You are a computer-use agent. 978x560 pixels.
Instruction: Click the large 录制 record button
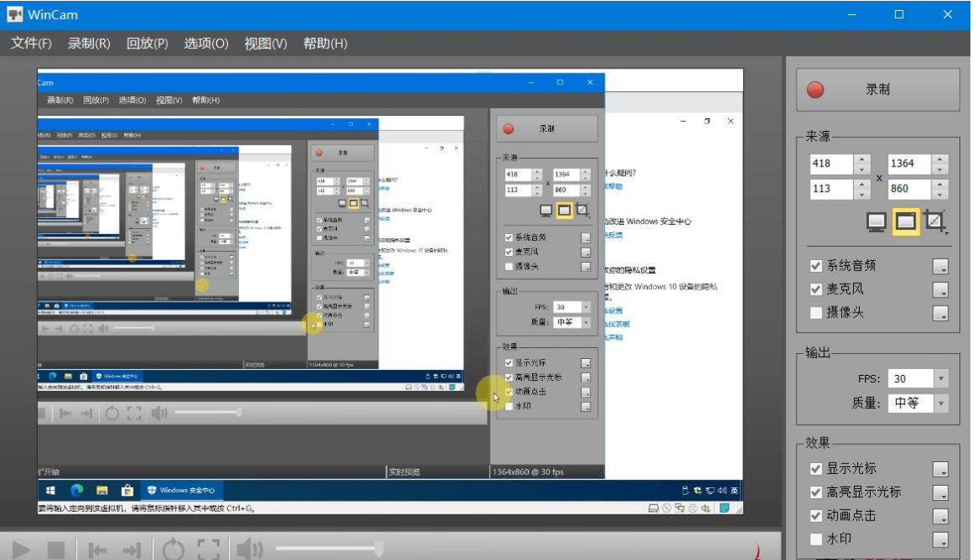[x=877, y=90]
